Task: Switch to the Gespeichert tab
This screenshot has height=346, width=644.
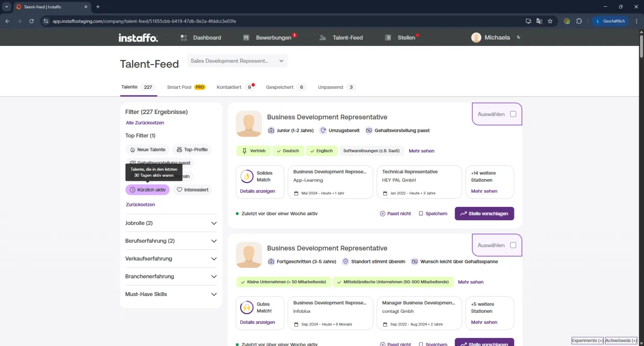Action: (x=286, y=87)
